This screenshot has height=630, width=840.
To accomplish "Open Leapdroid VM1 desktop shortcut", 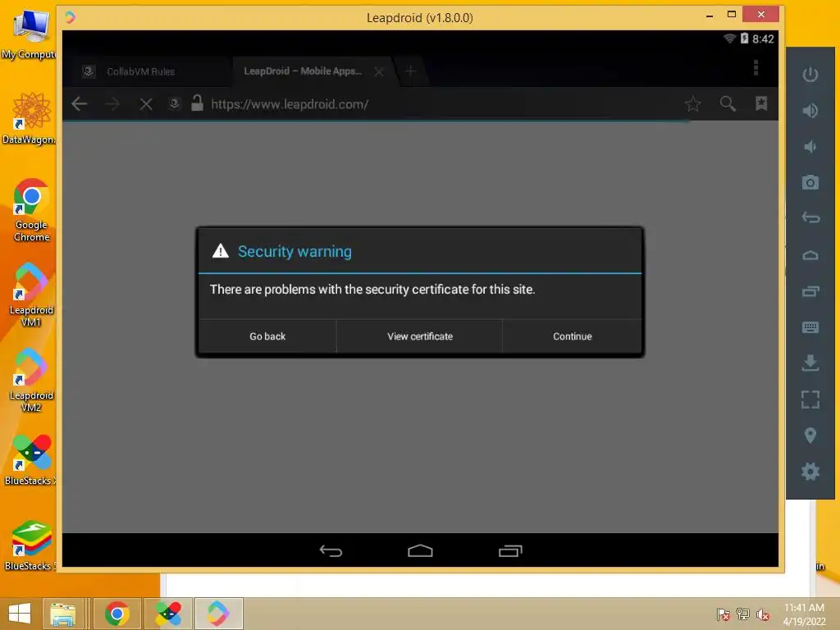I will point(31,294).
